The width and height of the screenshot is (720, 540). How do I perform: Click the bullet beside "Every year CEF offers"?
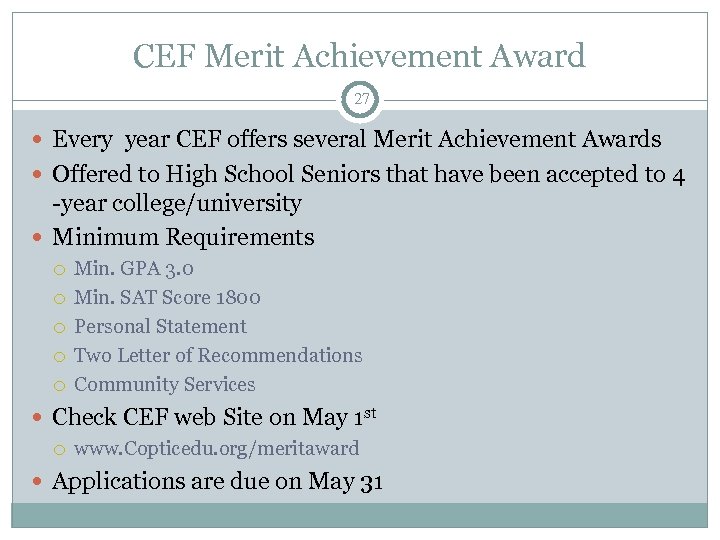pos(38,140)
